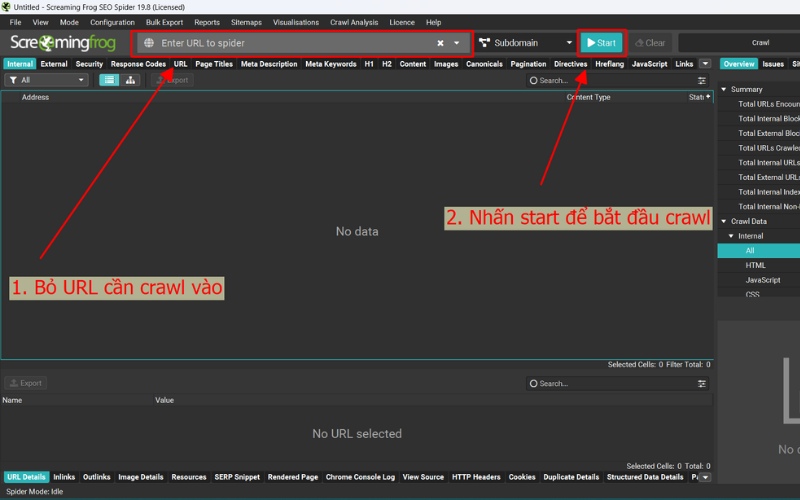The width and height of the screenshot is (800, 500).
Task: Collapse the Summary section
Action: 724,89
